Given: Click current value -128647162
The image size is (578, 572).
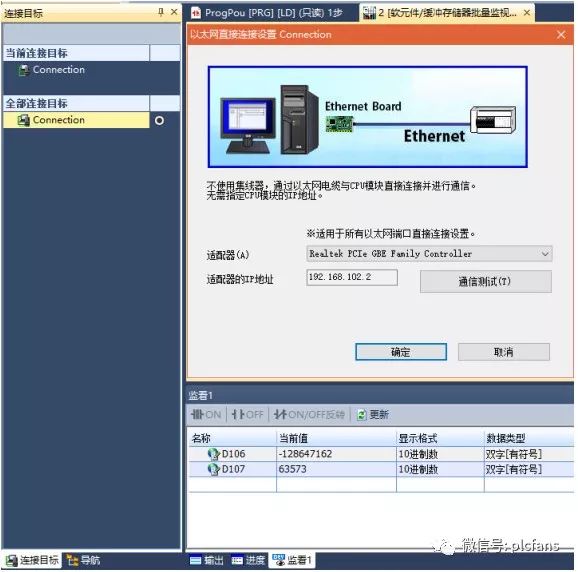Looking at the screenshot, I should [x=305, y=454].
